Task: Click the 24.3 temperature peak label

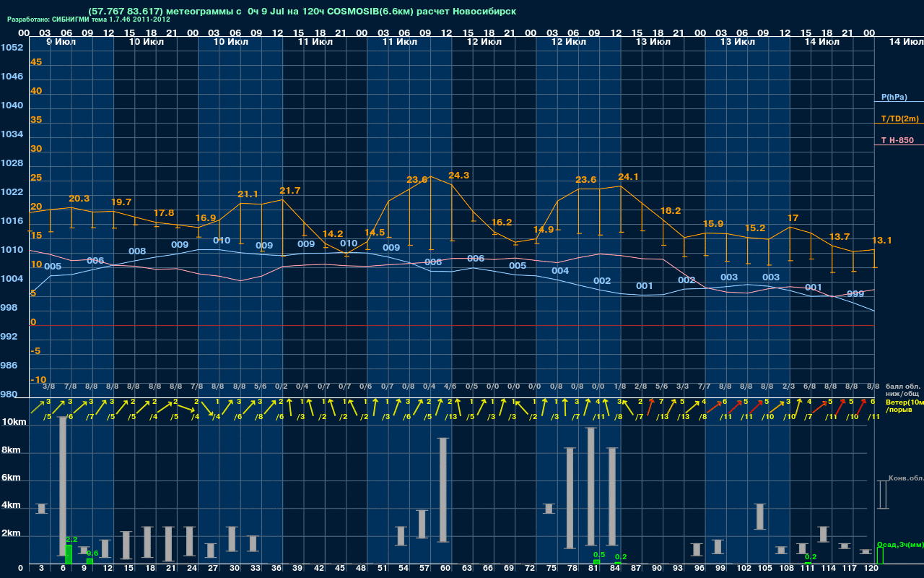Action: [x=459, y=176]
